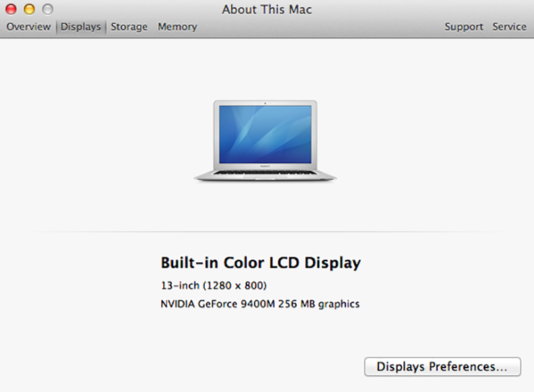Close the About This Mac window
Image resolution: width=534 pixels, height=392 pixels.
pos(11,9)
